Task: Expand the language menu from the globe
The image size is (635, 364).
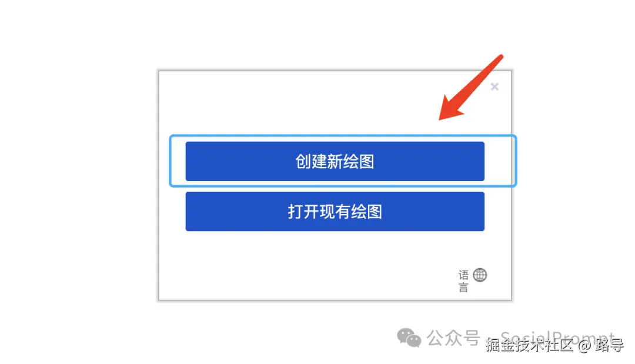Action: point(480,275)
